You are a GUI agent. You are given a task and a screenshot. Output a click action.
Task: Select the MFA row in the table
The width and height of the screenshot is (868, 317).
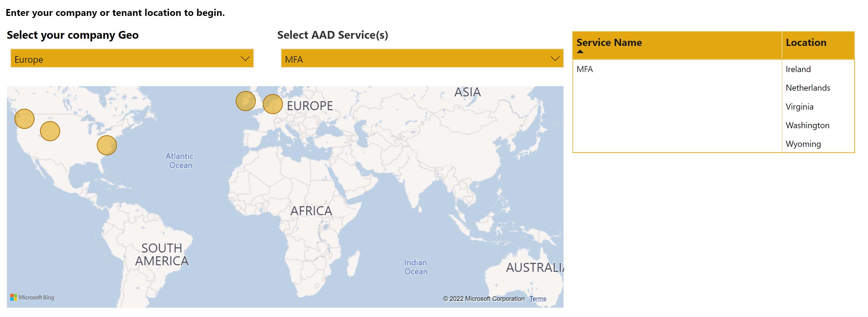tap(584, 69)
